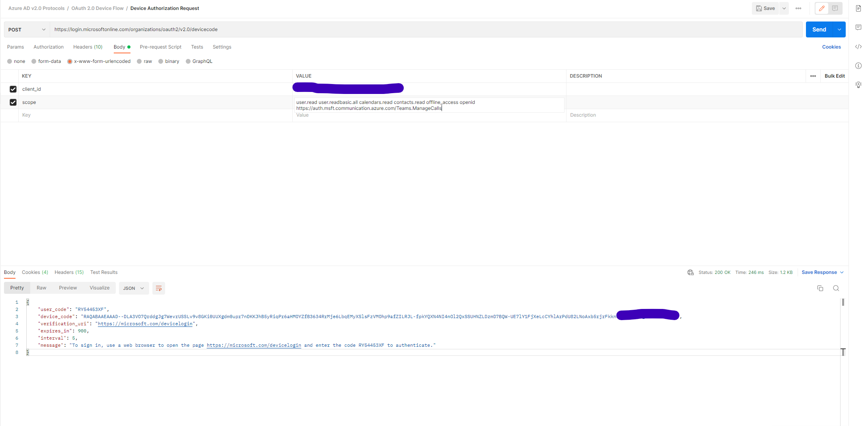This screenshot has width=868, height=426.
Task: Open the Authorization tab
Action: pyautogui.click(x=49, y=47)
